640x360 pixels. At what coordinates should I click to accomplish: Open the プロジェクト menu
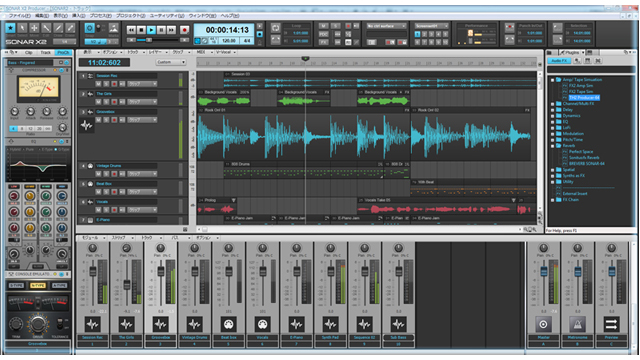(131, 16)
